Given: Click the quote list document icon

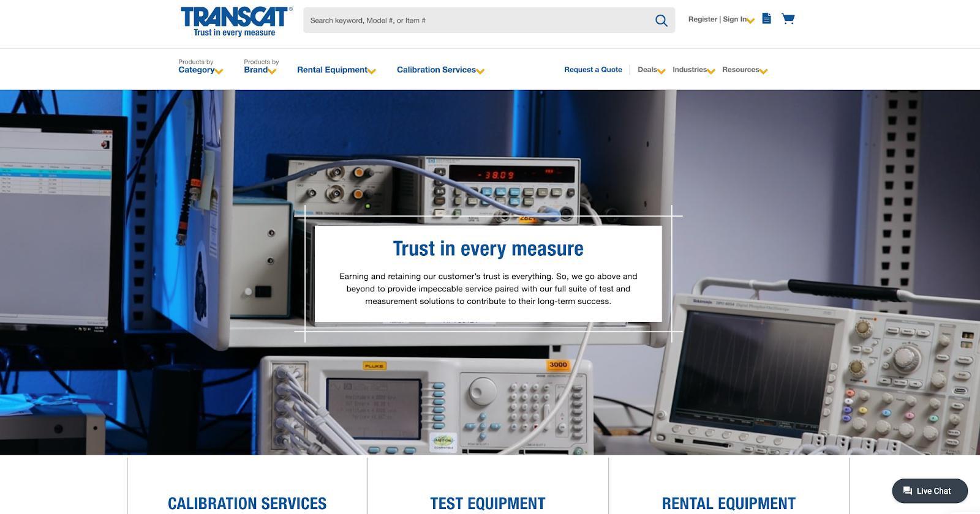Looking at the screenshot, I should coord(766,18).
